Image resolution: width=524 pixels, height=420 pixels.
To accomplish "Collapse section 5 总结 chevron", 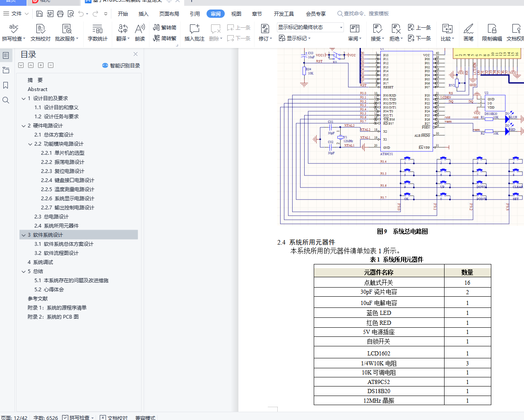I will pyautogui.click(x=24, y=271).
